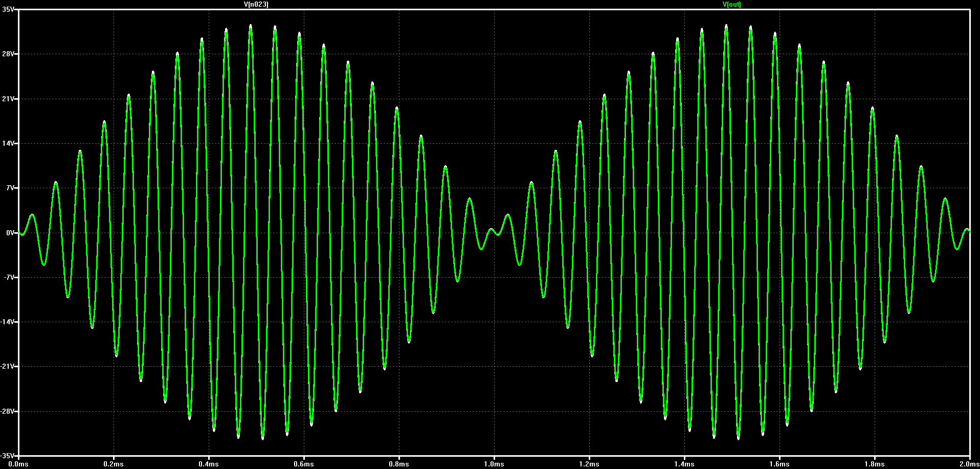
Task: Click the 2.0ms time axis label
Action: [x=969, y=464]
